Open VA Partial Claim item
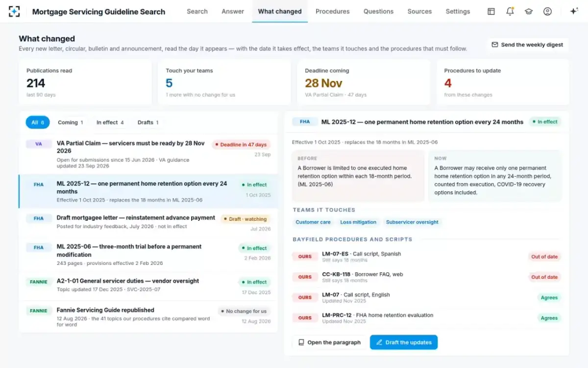 pyautogui.click(x=148, y=154)
